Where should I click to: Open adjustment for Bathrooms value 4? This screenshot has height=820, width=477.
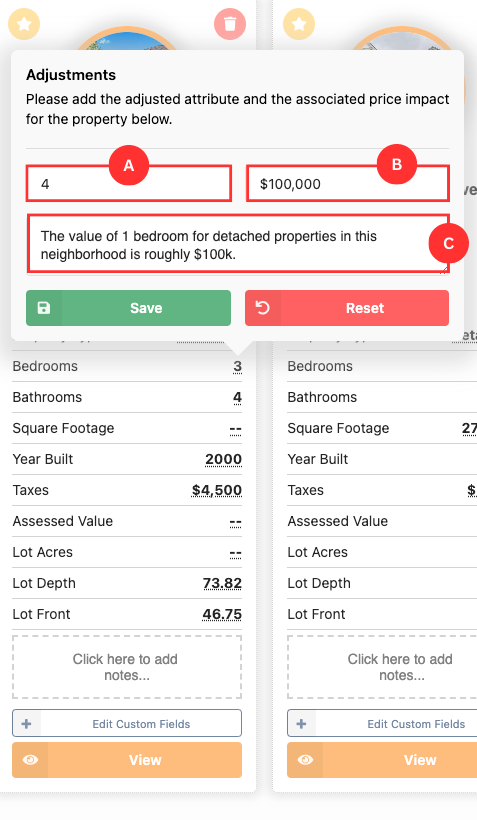point(237,397)
